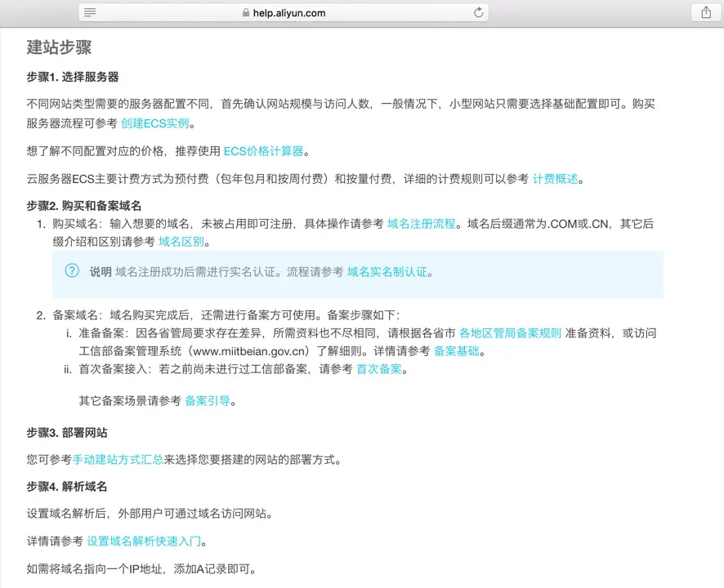Open the 手动建站方式汇总 link
This screenshot has height=588, width=724.
118,460
